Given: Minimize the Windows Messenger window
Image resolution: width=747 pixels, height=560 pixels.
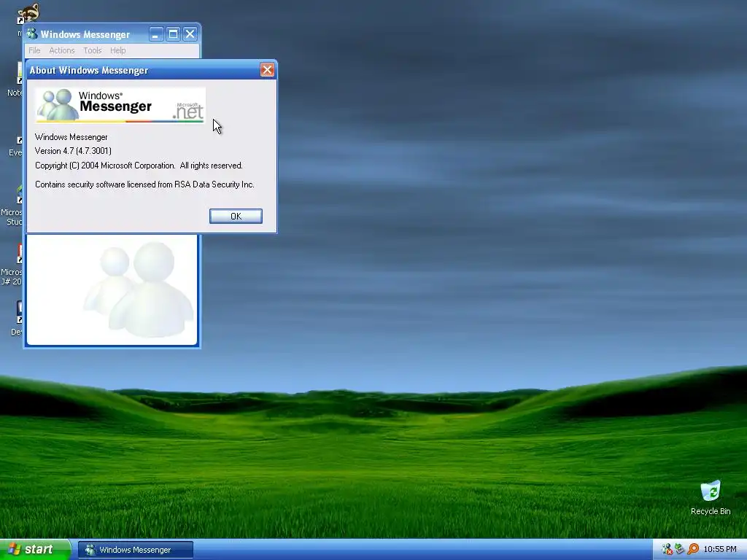Looking at the screenshot, I should click(156, 34).
